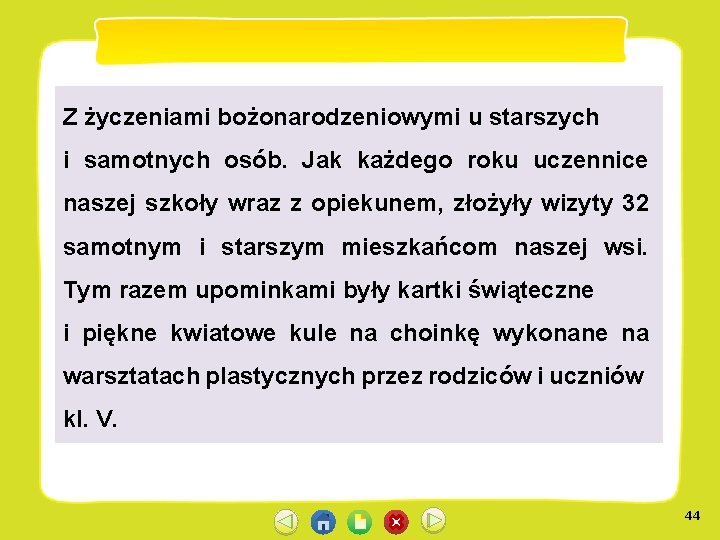Advance to next slide with right arrow
Viewport: 720px width, 540px height.
(x=433, y=521)
